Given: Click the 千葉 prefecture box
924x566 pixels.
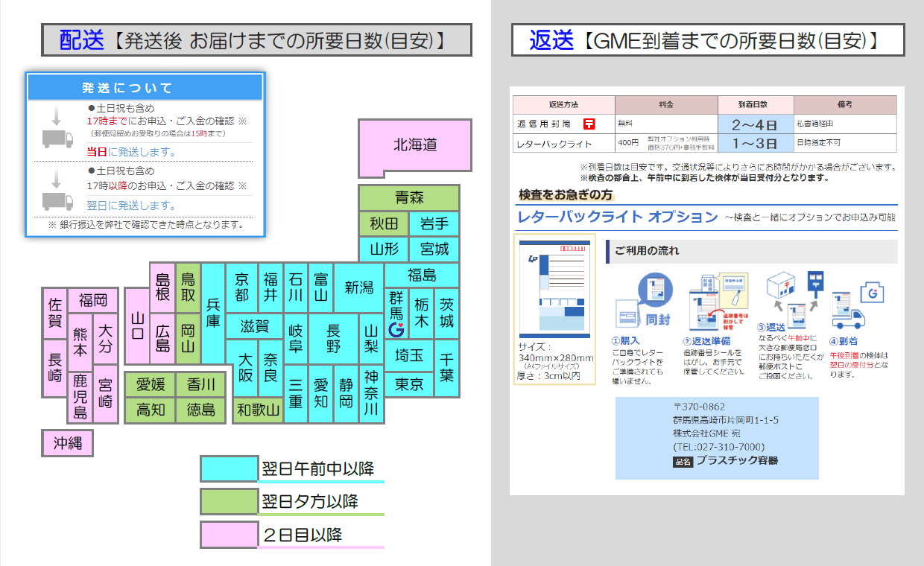Looking at the screenshot, I should pyautogui.click(x=447, y=368).
